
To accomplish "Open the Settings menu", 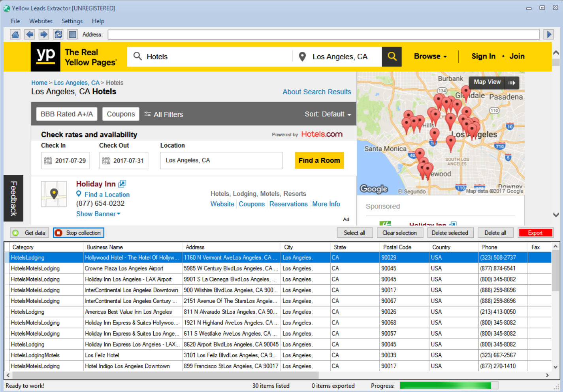I will pyautogui.click(x=72, y=21).
